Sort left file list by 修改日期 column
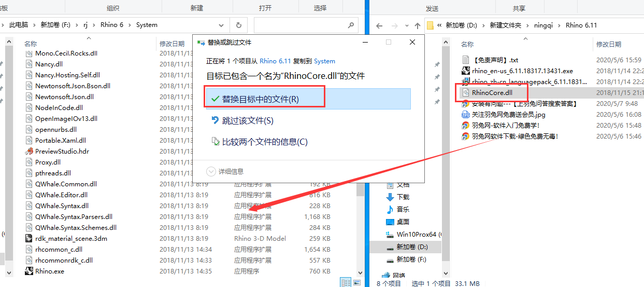 [x=172, y=44]
